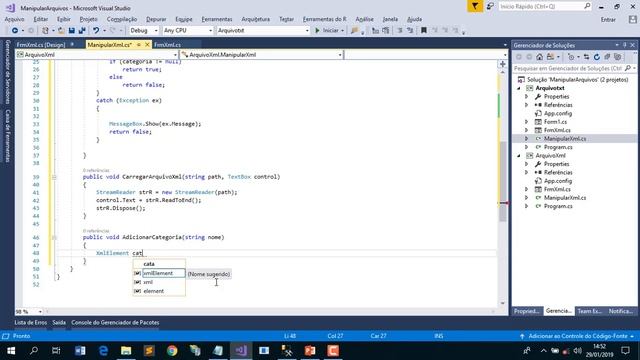
Task: Click the search magnifier in Gerenciador de Soluções
Action: coord(628,69)
